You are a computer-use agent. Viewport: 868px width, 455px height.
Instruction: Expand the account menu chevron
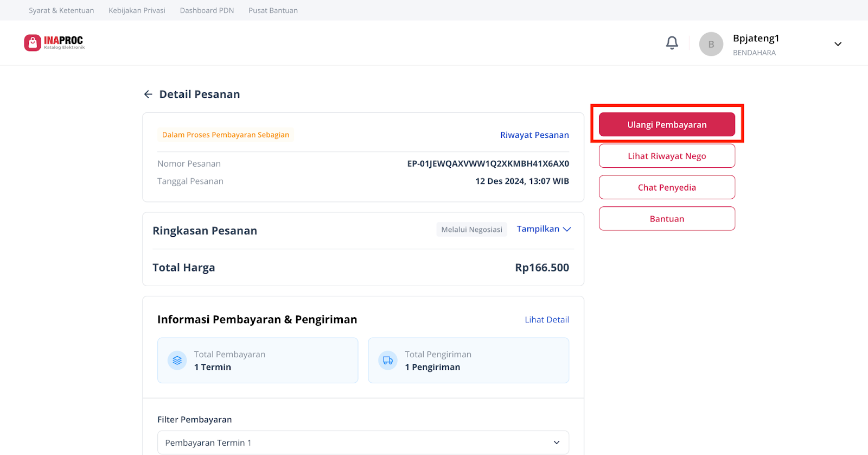(838, 44)
